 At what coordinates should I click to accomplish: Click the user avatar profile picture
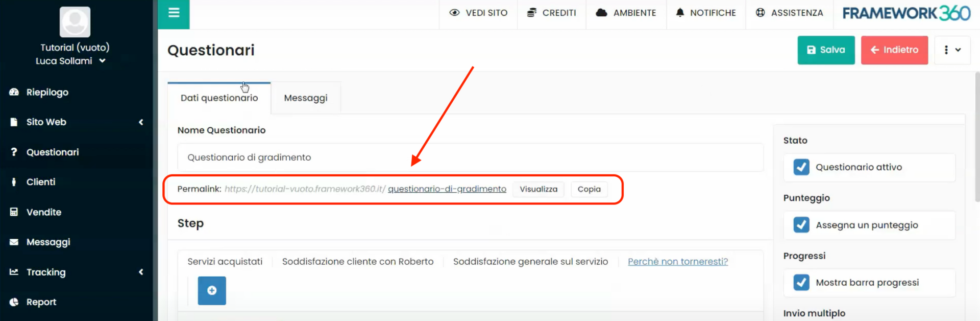(x=75, y=22)
